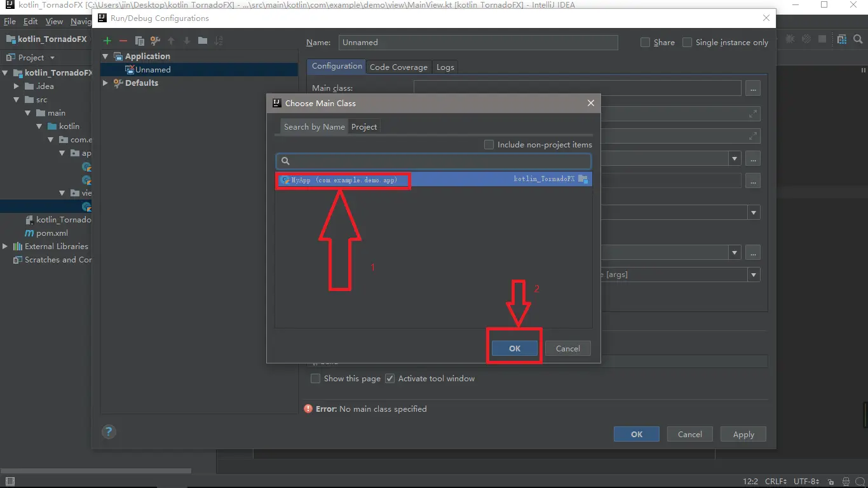Click Cancel in the Choose Main Class dialog
Screen dimensions: 868x488
click(567, 348)
